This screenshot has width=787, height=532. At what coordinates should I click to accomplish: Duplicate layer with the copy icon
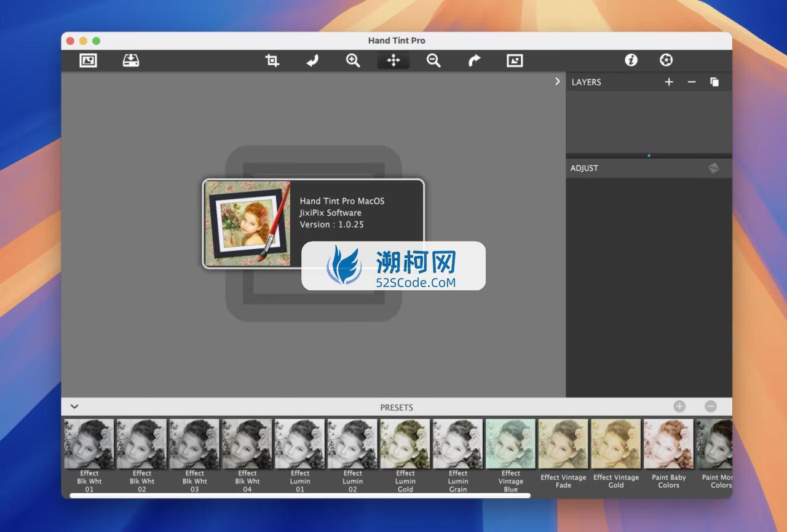pyautogui.click(x=714, y=82)
